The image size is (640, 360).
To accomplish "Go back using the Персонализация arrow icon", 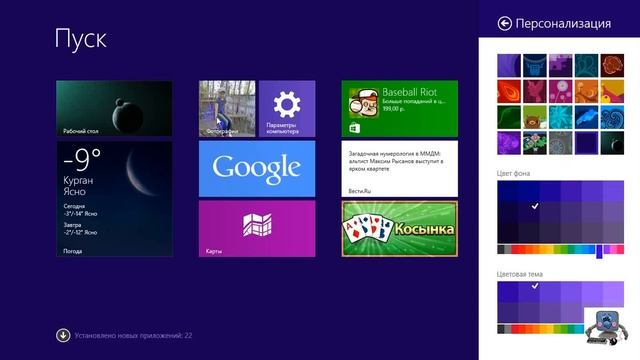I will (504, 24).
